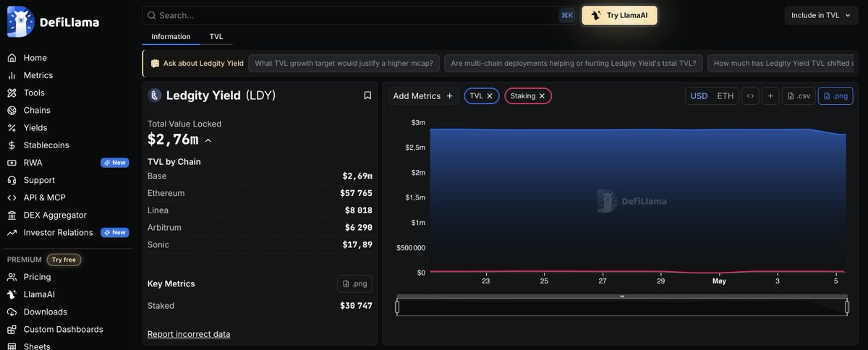The image size is (868, 350).
Task: Download the chart as .csv
Action: click(x=799, y=96)
